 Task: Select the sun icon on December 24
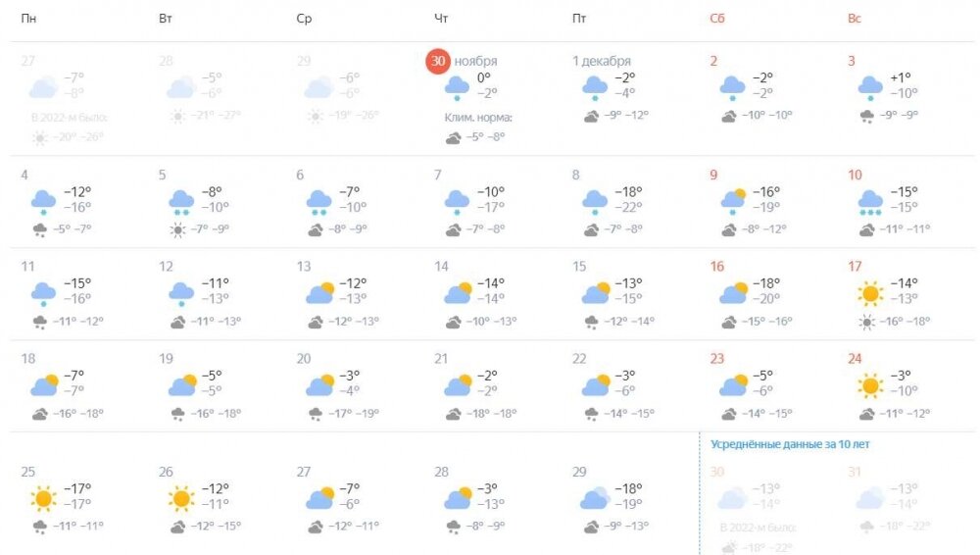[870, 385]
